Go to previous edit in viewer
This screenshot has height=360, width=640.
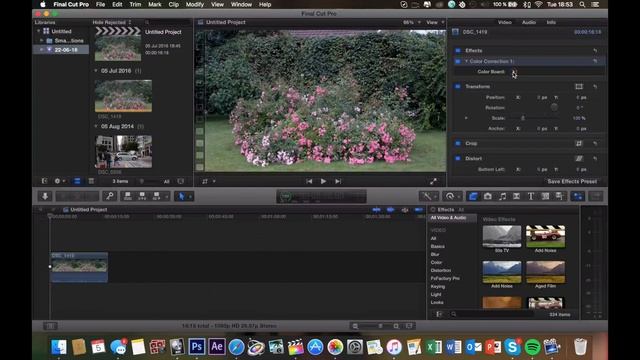pyautogui.click(x=309, y=181)
